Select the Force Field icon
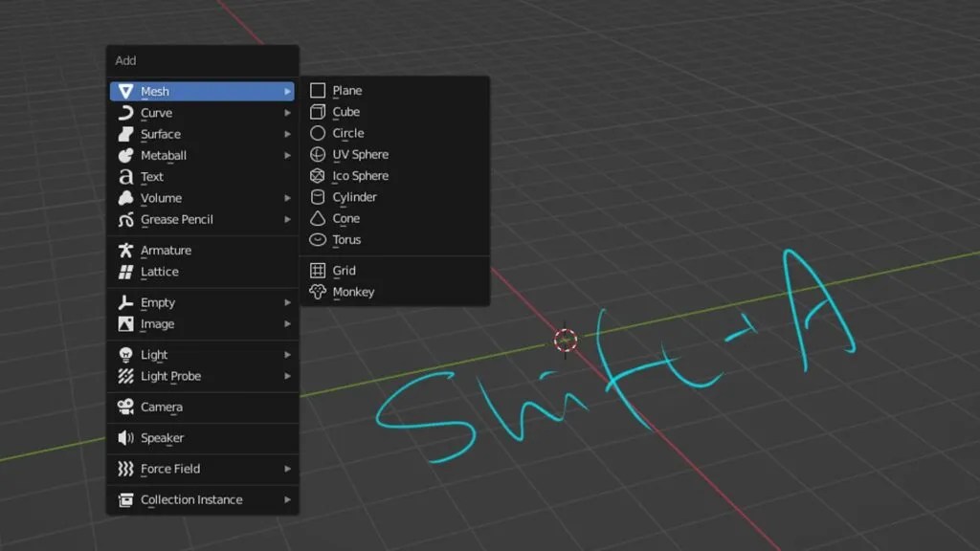Image resolution: width=980 pixels, height=551 pixels. tap(127, 469)
